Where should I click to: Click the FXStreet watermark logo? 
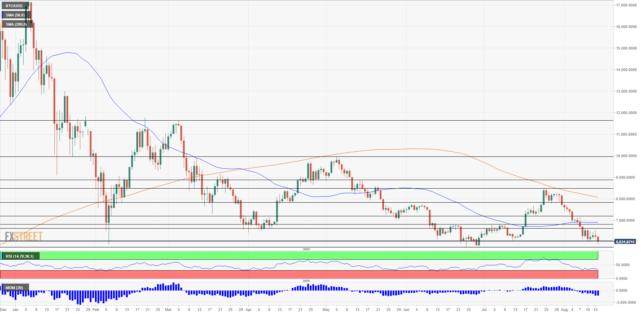pyautogui.click(x=24, y=236)
